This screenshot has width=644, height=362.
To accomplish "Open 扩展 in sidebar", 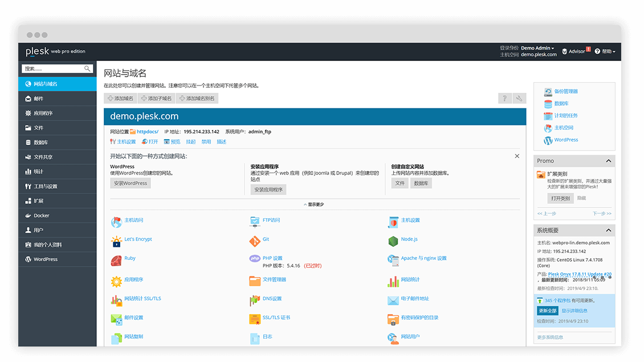I will tap(58, 201).
